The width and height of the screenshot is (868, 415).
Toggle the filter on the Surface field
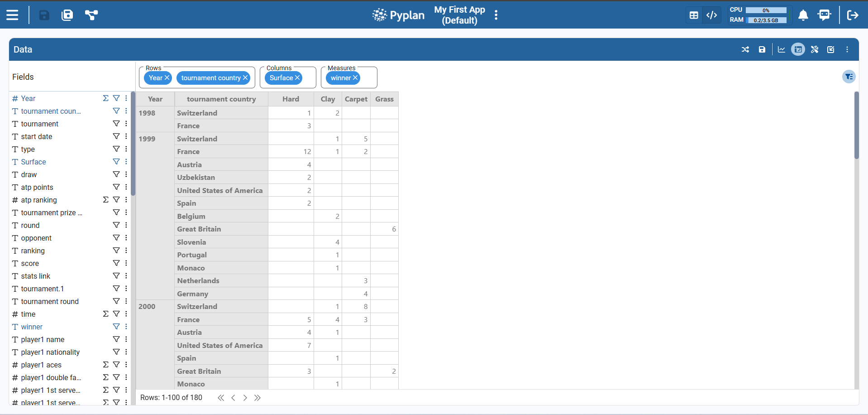tap(116, 162)
